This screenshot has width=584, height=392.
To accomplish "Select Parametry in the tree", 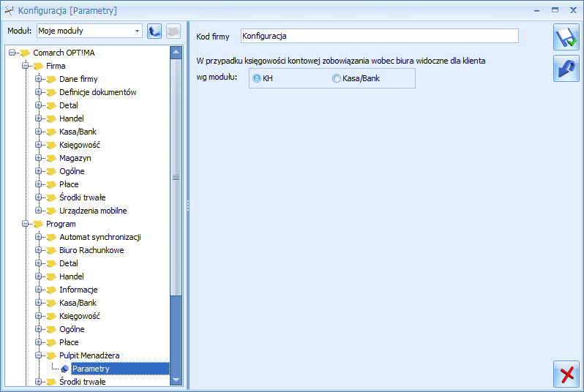I will tap(120, 369).
